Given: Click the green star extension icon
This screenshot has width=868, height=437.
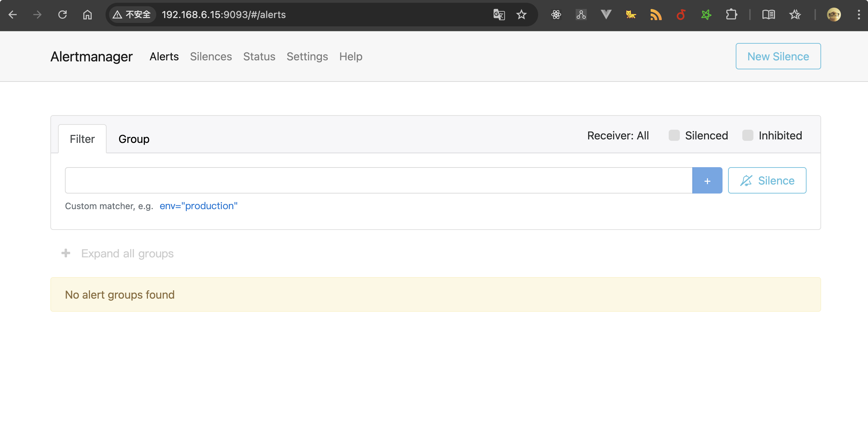Looking at the screenshot, I should coord(706,15).
